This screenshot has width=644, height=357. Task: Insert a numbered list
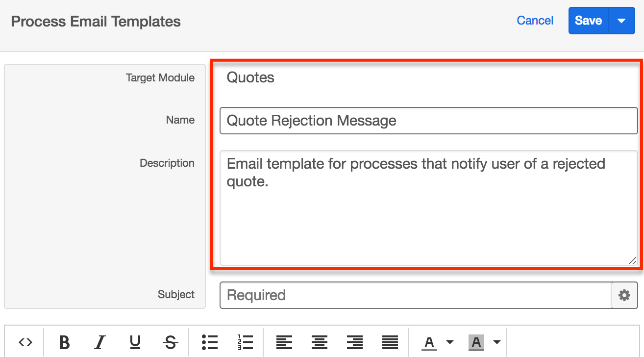click(x=245, y=342)
